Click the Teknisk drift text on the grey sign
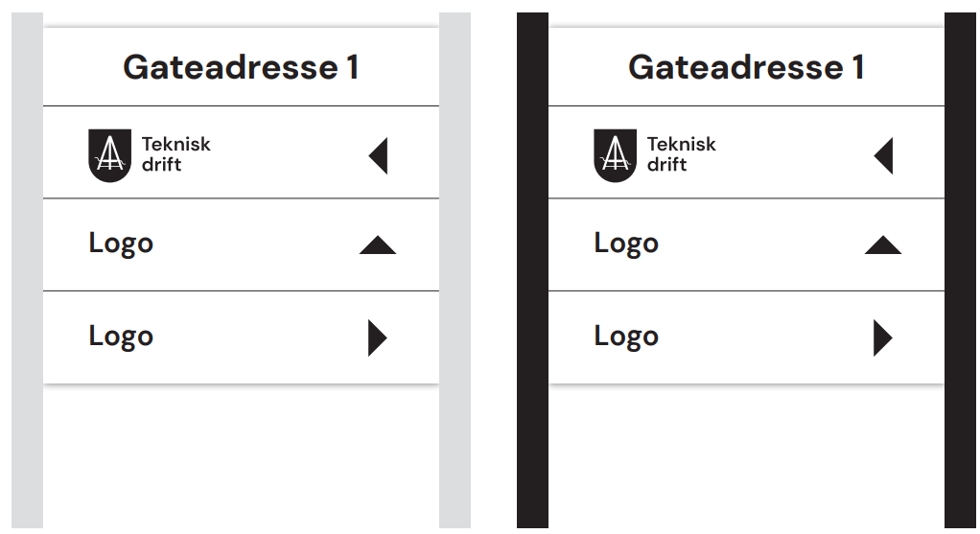The image size is (980, 534). [x=176, y=154]
